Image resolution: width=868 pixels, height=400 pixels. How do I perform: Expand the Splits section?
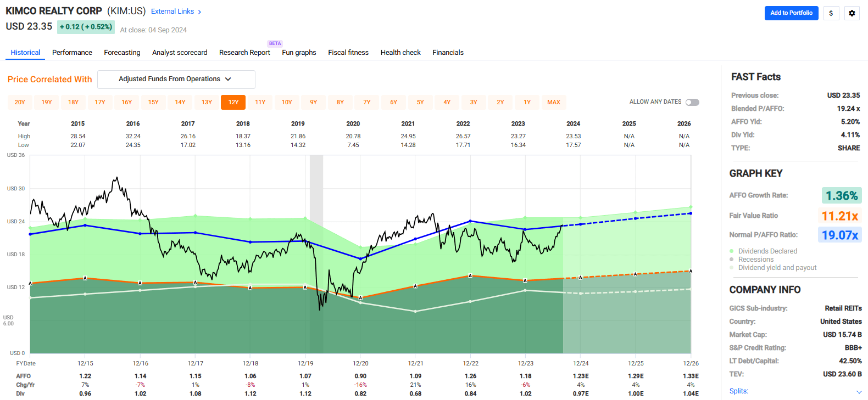pyautogui.click(x=795, y=391)
